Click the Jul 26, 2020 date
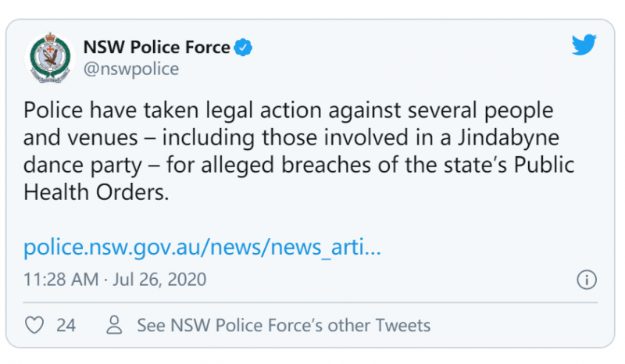The width and height of the screenshot is (625, 364). tap(159, 280)
